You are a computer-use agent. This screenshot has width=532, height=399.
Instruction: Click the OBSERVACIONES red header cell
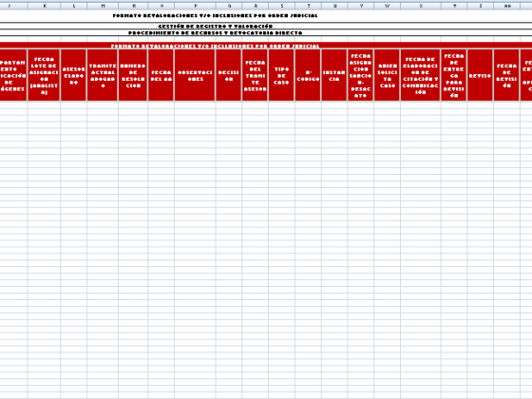(x=195, y=75)
